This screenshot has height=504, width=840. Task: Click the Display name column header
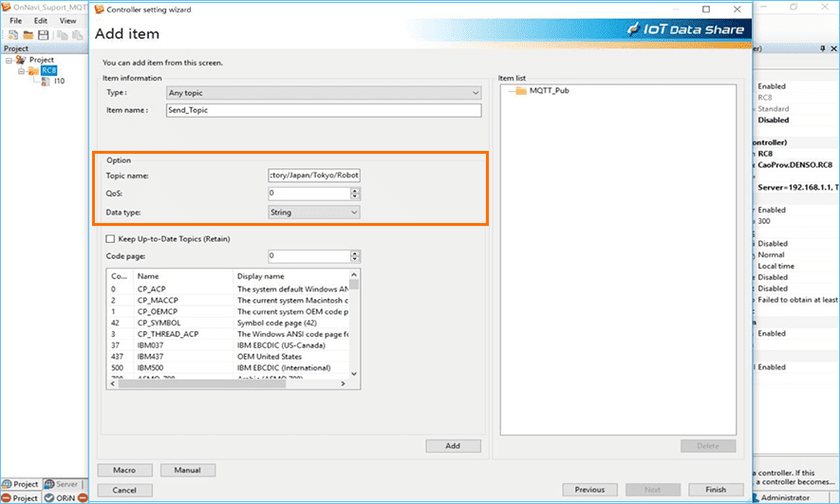coord(291,276)
